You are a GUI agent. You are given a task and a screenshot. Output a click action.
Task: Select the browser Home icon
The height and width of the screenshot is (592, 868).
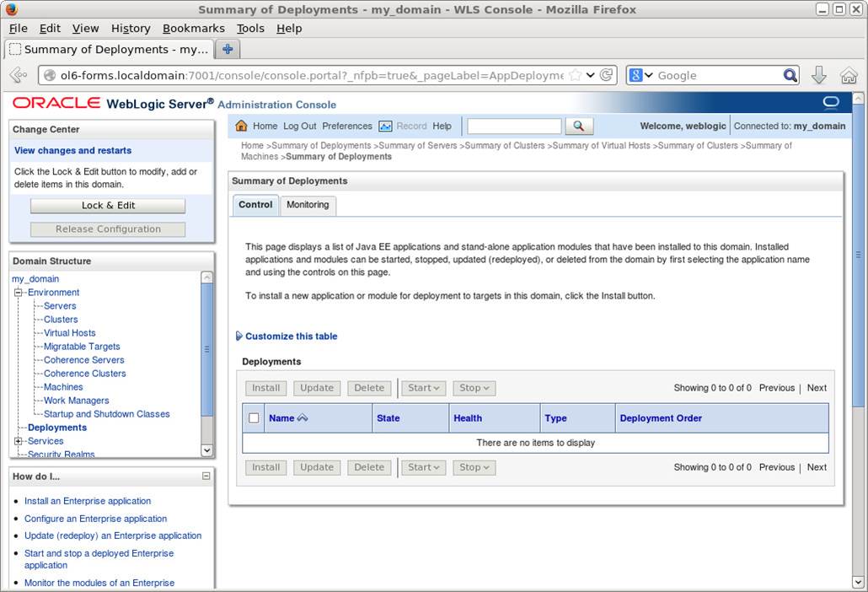[849, 75]
